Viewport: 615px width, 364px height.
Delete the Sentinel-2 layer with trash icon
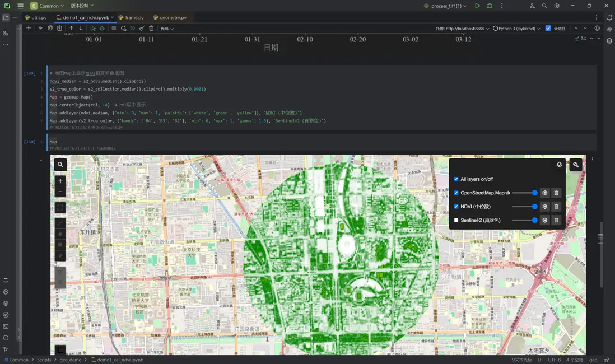556,220
